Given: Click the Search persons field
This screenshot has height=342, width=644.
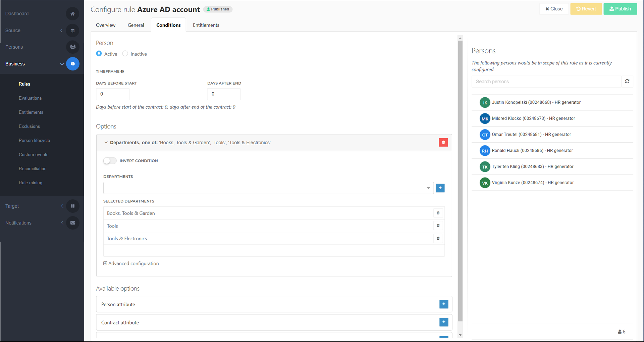Looking at the screenshot, I should click(546, 82).
